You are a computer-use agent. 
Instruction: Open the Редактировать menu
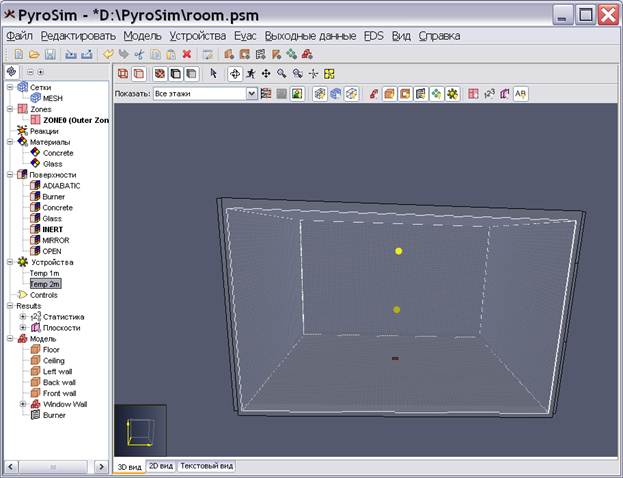pyautogui.click(x=78, y=36)
